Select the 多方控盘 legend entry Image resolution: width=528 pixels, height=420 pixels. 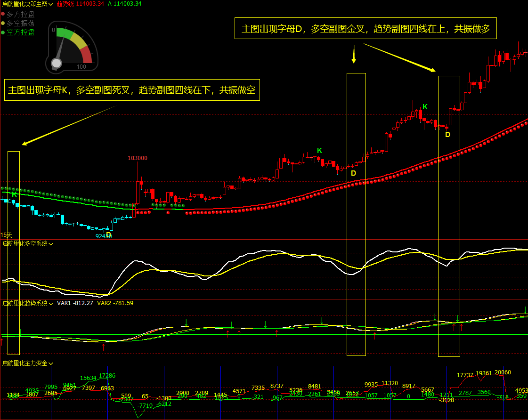coord(21,14)
